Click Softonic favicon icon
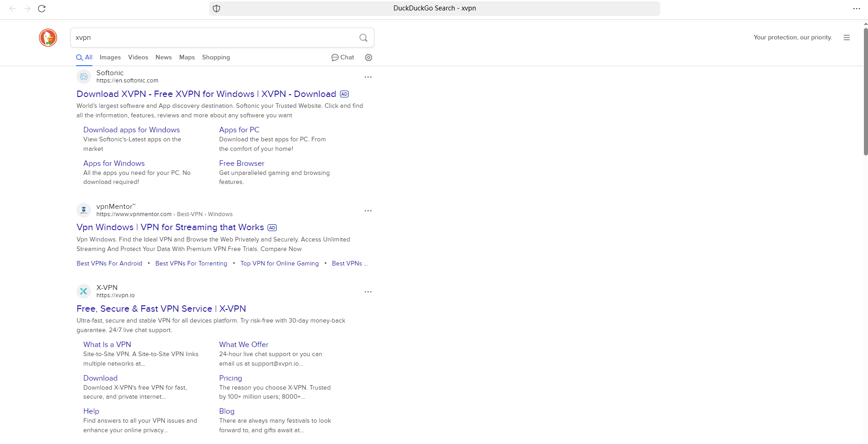868x444 pixels. click(84, 77)
